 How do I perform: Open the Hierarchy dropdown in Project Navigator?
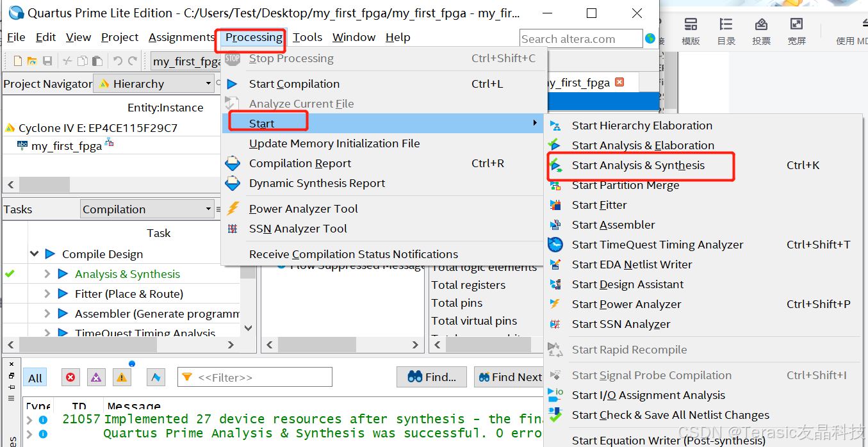pos(154,84)
